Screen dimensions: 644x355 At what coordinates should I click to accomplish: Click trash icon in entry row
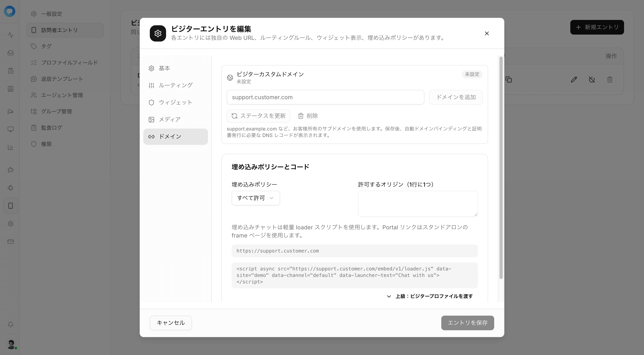click(x=610, y=80)
